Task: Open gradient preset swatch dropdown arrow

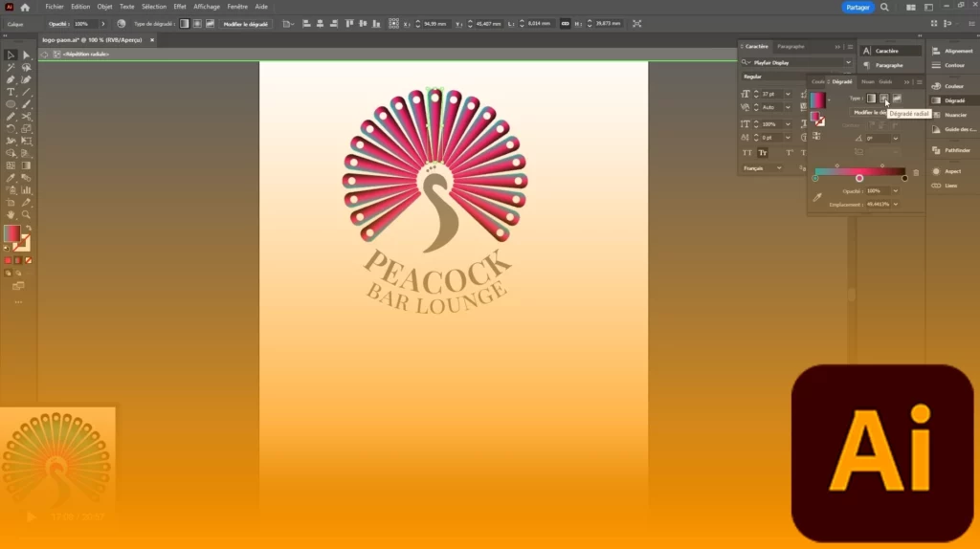Action: pyautogui.click(x=830, y=99)
